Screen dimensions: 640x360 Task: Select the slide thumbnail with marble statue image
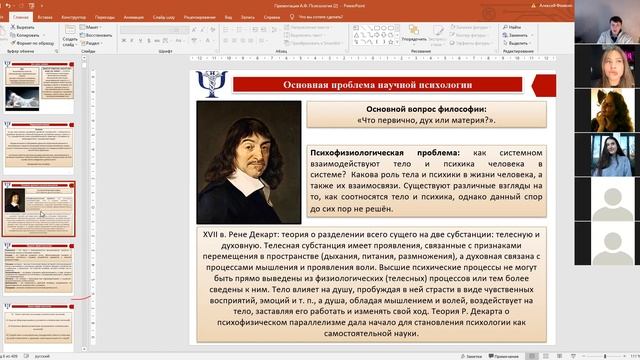pyautogui.click(x=39, y=87)
